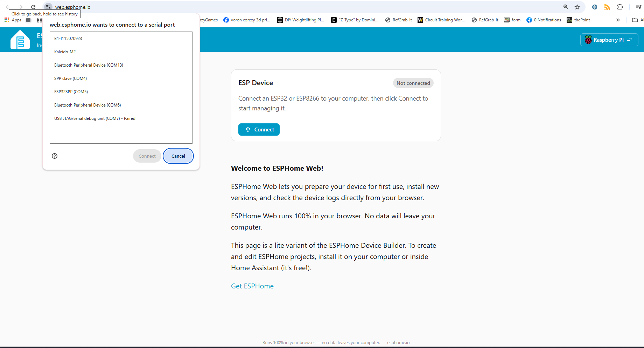Open the browser extensions puzzle icon

pyautogui.click(x=620, y=7)
